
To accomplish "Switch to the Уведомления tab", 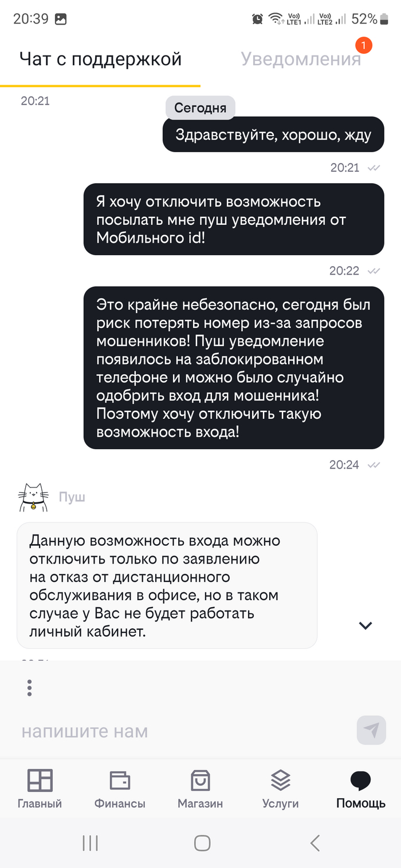I will point(301,59).
